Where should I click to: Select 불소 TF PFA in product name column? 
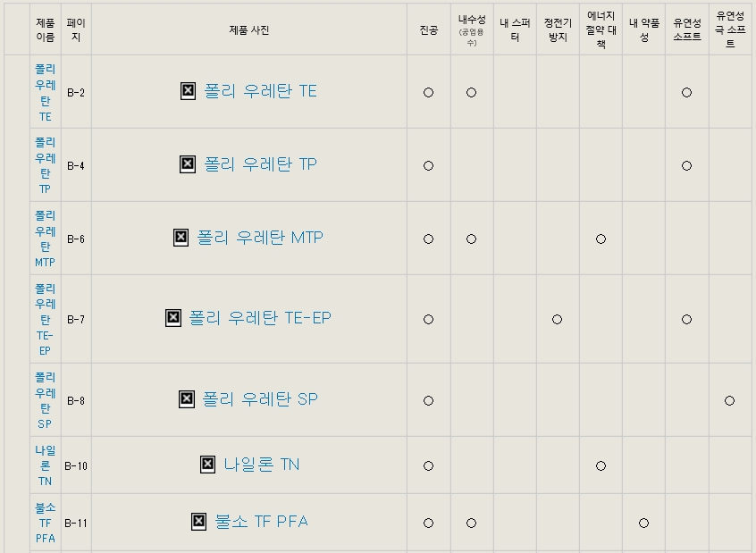pos(46,523)
